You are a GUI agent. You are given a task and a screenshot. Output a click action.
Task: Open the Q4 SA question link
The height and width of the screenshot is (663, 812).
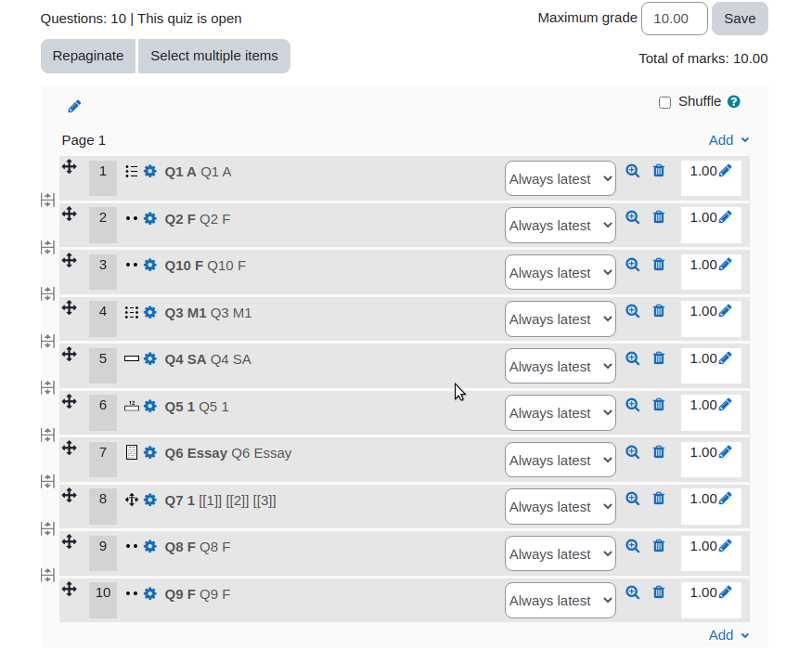pos(208,359)
